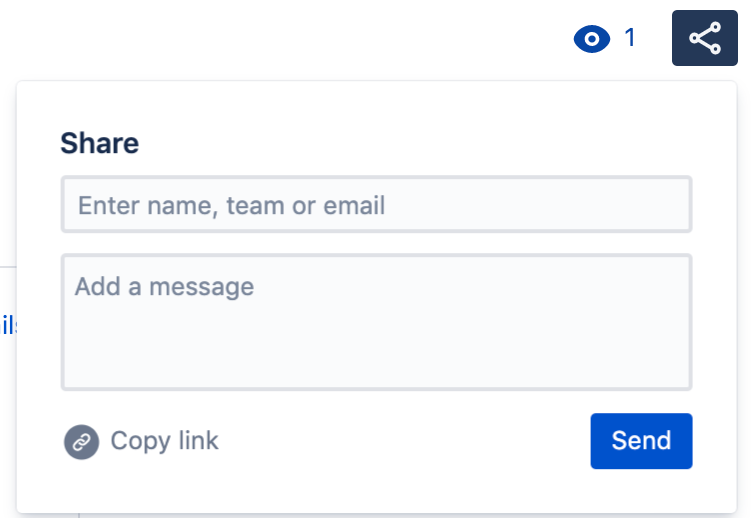Click the Copy link text
The height and width of the screenshot is (518, 754).
pyautogui.click(x=164, y=441)
